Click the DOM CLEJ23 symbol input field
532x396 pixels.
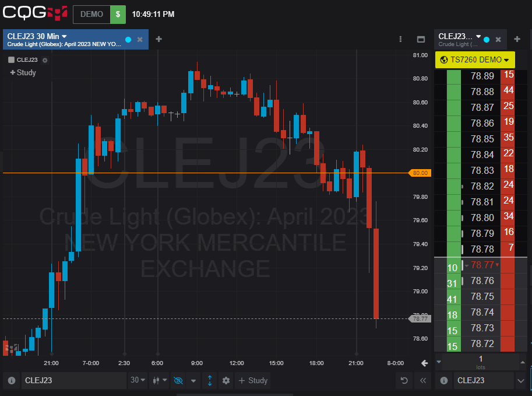pyautogui.click(x=484, y=380)
